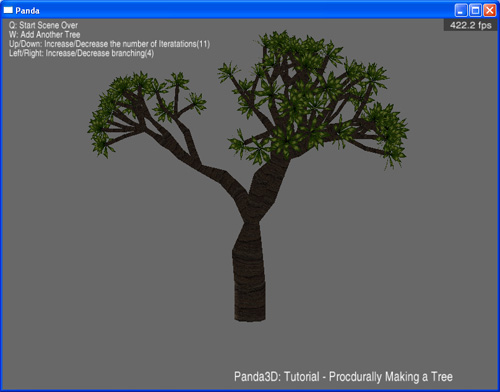Close the Panda window

click(x=490, y=10)
